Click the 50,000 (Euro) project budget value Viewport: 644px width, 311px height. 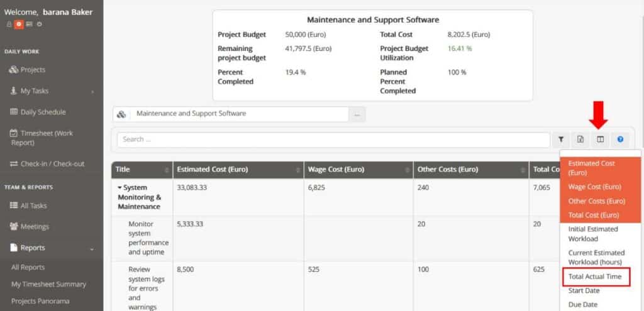click(307, 35)
